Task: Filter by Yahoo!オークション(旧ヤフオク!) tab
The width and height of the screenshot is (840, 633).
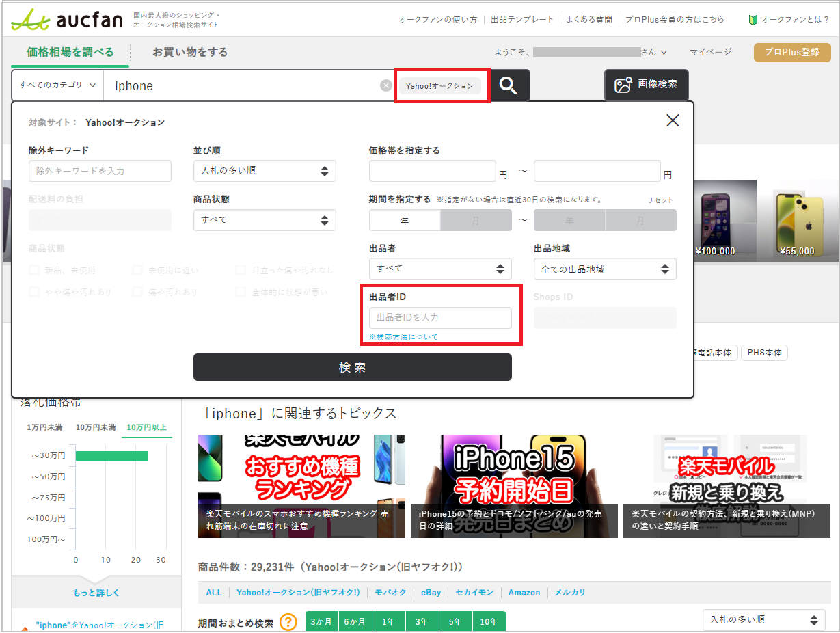Action: tap(298, 593)
